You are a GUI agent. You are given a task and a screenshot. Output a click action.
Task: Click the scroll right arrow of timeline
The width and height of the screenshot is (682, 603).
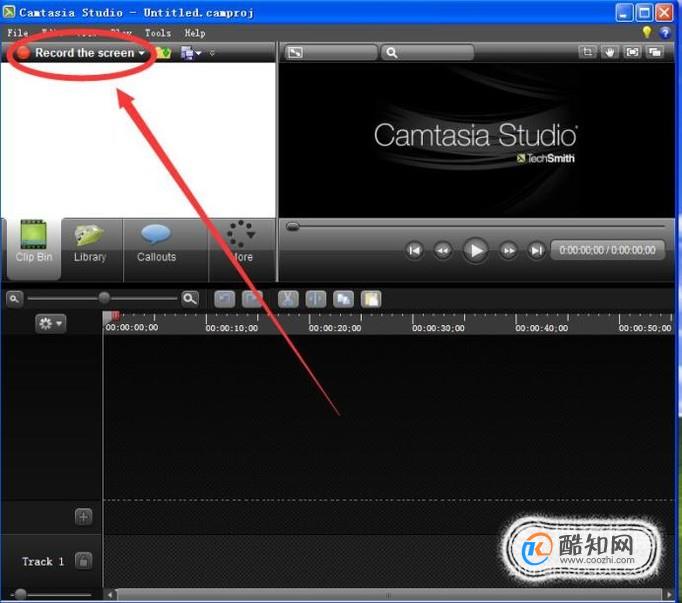tap(669, 595)
